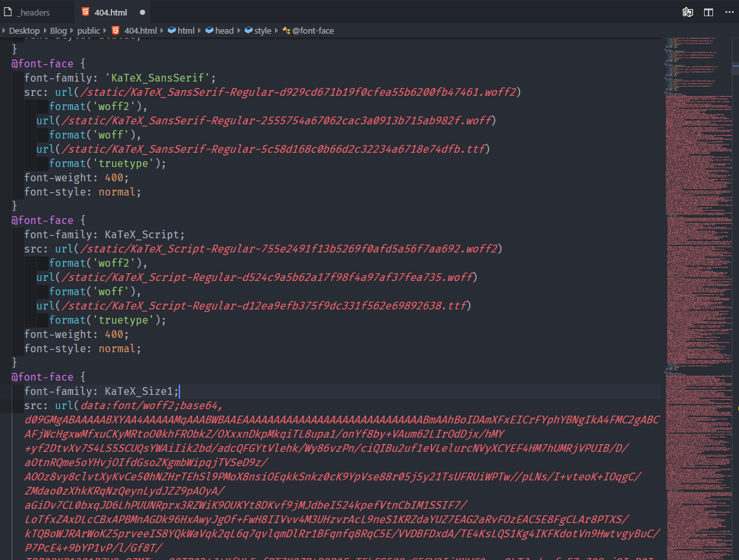Click the KaTeX_Script-Regular .woff2 URL
This screenshot has height=560, width=739.
point(289,249)
